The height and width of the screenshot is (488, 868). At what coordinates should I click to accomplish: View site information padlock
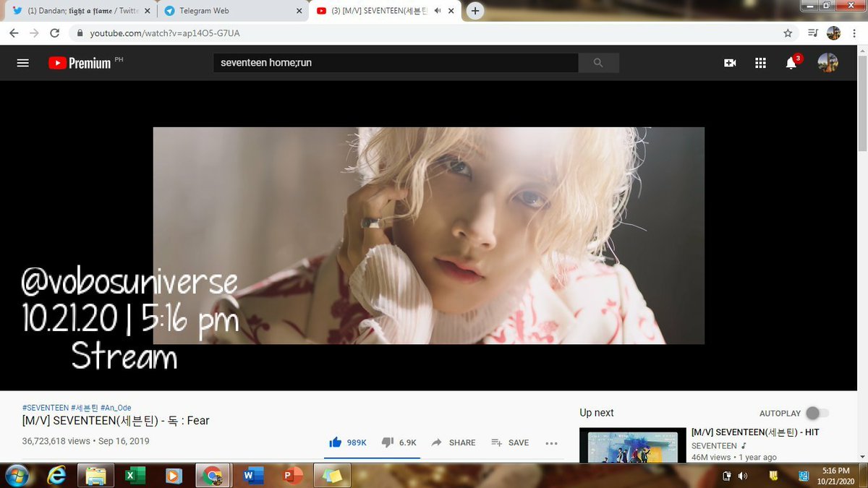[79, 33]
